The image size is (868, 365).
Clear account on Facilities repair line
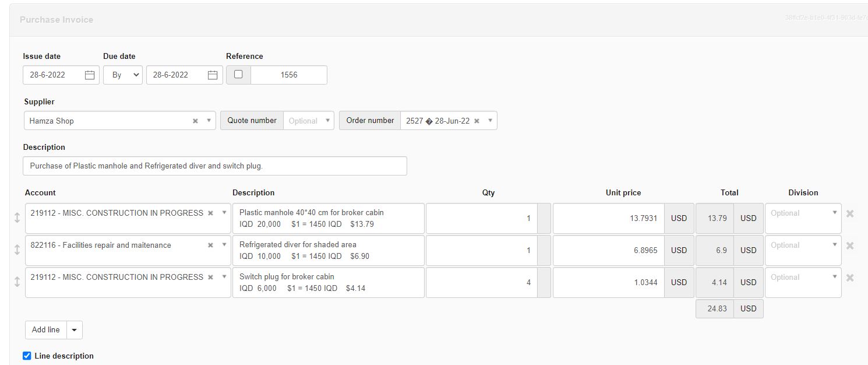click(210, 245)
